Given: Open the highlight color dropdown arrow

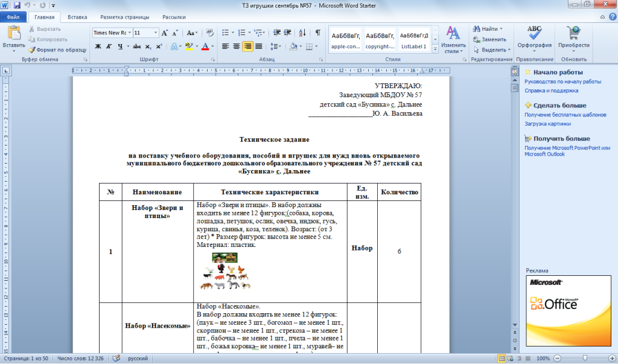Looking at the screenshot, I should 197,46.
